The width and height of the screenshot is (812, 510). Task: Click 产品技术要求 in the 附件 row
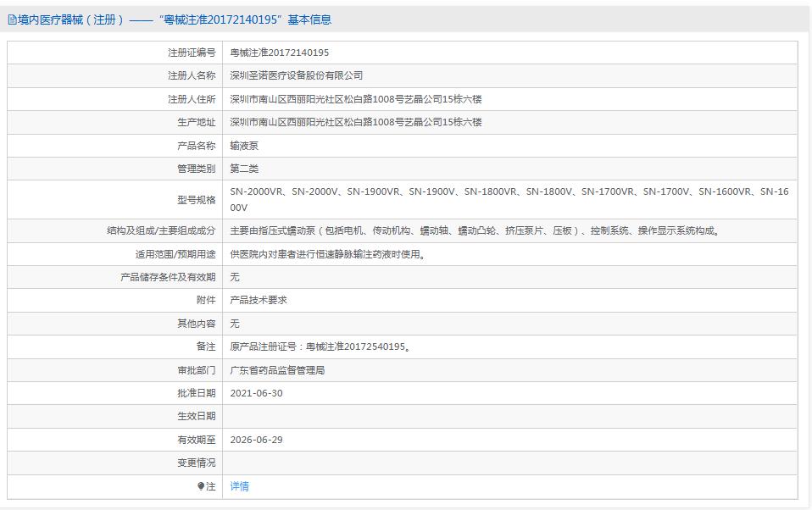(x=259, y=300)
